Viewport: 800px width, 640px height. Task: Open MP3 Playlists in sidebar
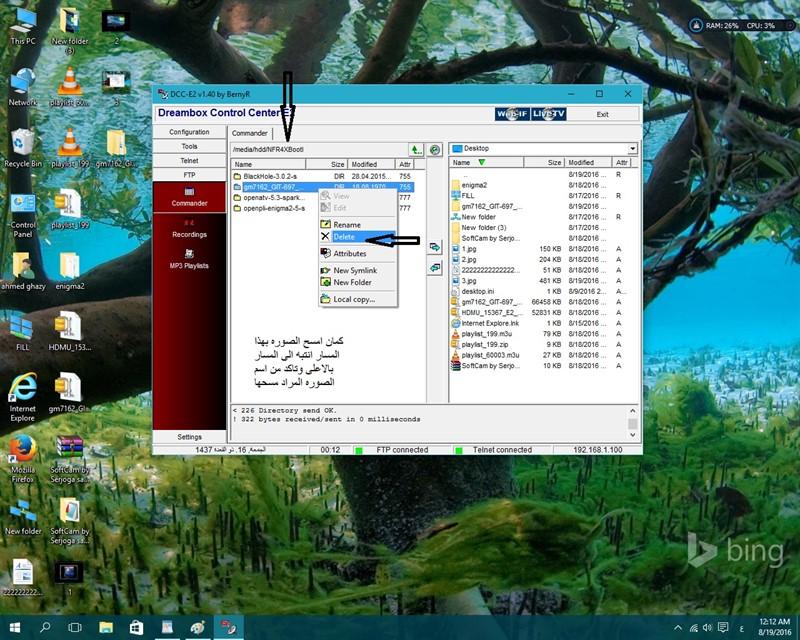(189, 260)
